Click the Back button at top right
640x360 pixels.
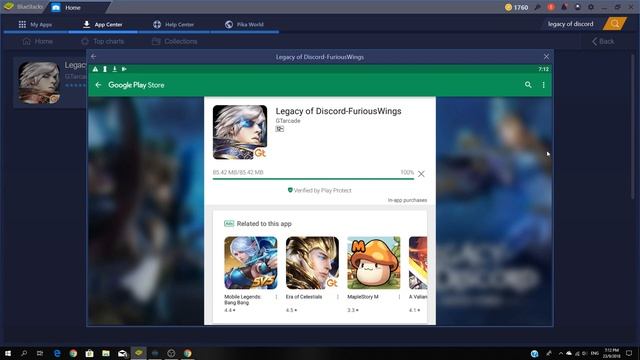coord(603,41)
